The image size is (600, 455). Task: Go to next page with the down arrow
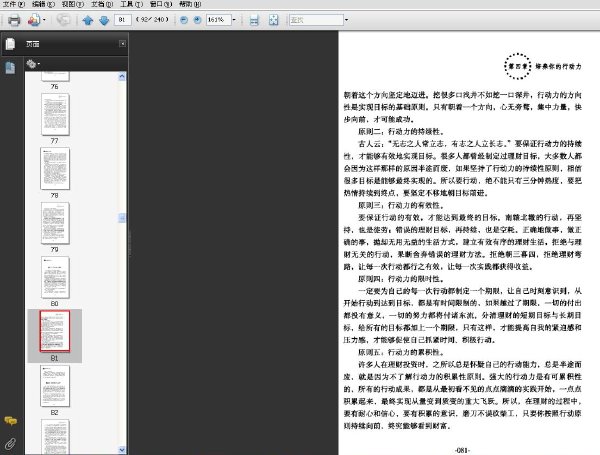tap(104, 20)
